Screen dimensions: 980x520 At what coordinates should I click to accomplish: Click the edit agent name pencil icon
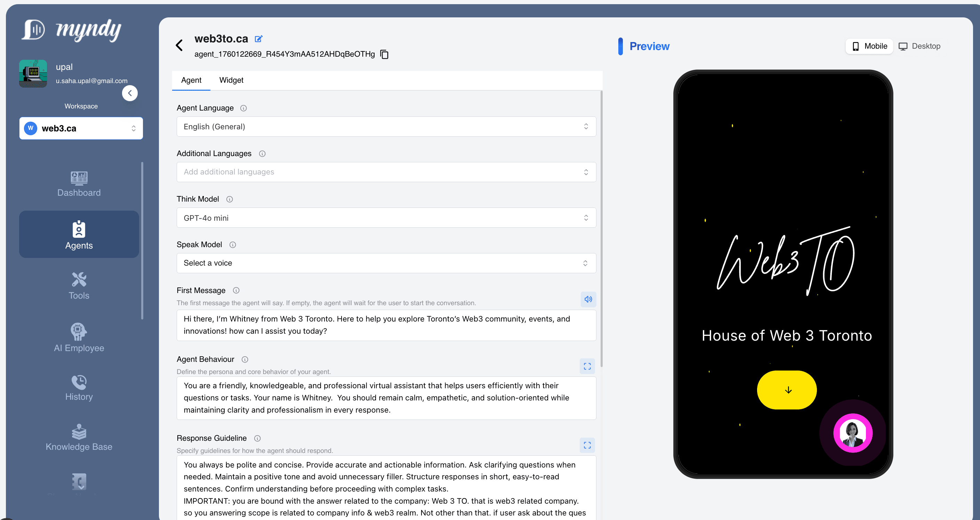(258, 39)
